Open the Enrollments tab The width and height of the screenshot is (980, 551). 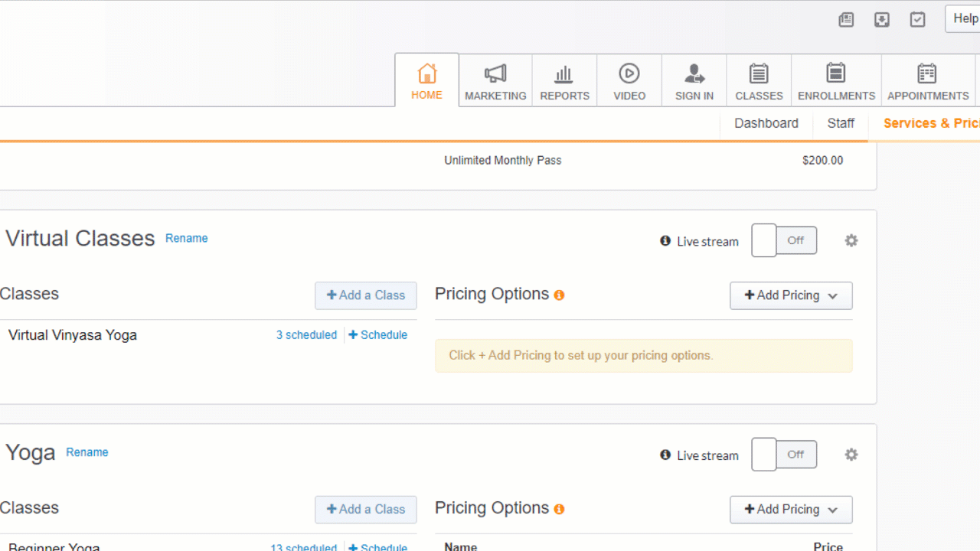(836, 80)
